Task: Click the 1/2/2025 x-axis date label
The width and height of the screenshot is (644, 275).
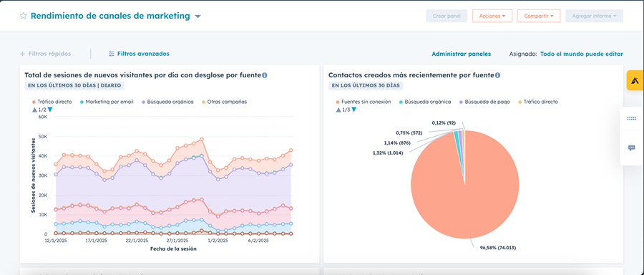Action: click(x=218, y=241)
